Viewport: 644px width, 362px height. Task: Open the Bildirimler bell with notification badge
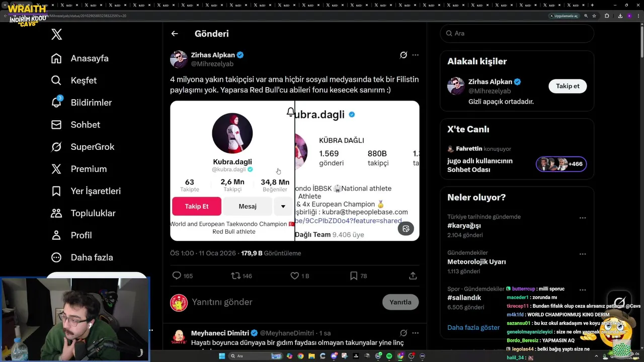click(56, 103)
